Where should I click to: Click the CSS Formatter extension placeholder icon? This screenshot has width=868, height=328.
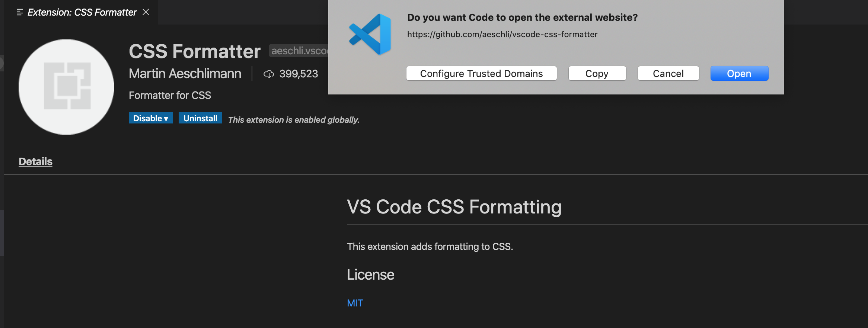66,87
